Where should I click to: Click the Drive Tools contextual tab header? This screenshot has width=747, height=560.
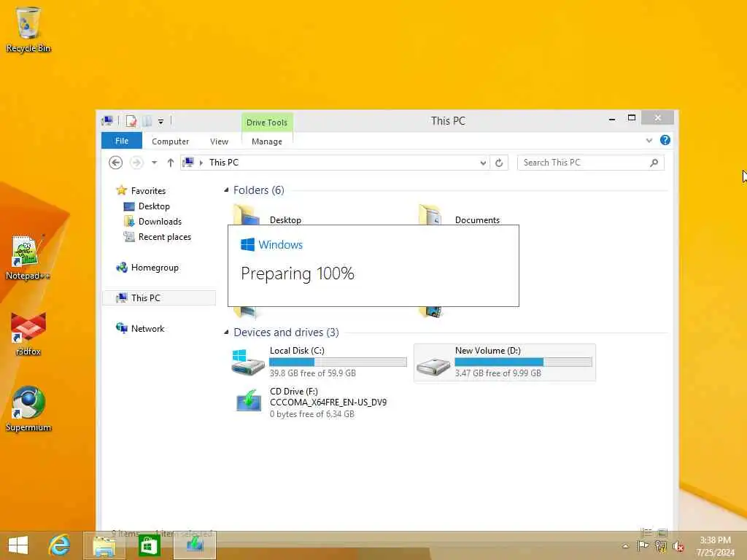(x=267, y=122)
